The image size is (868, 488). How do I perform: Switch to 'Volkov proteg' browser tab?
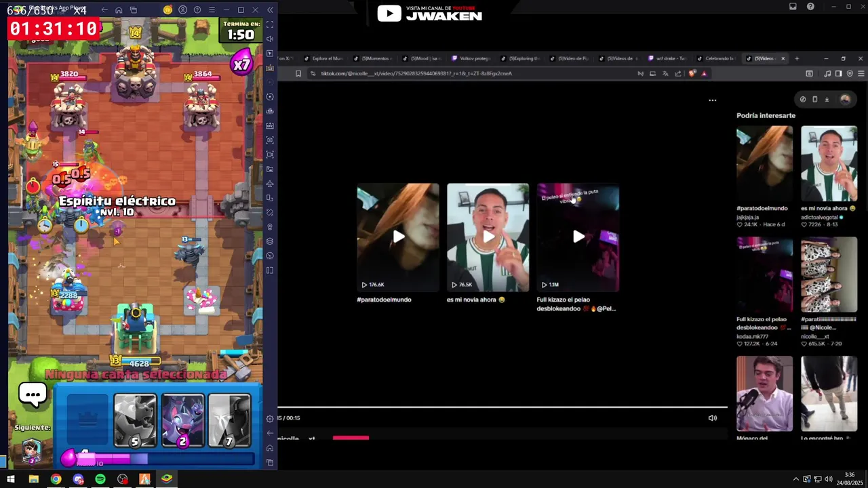click(471, 58)
